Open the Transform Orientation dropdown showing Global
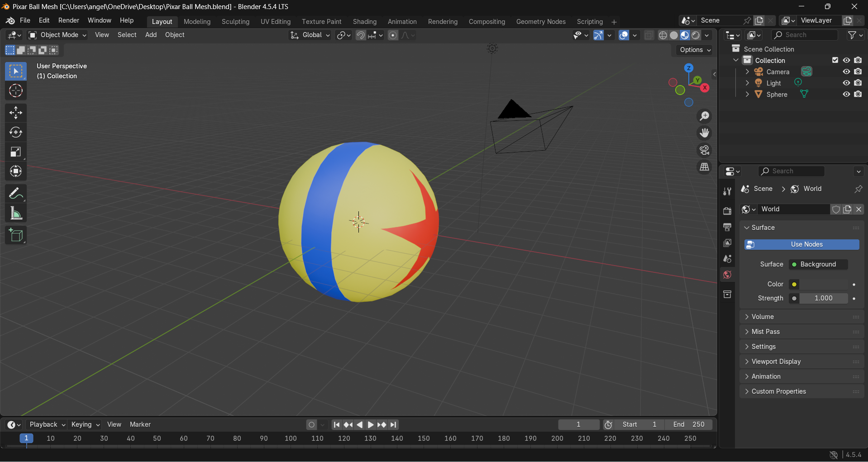Image resolution: width=868 pixels, height=462 pixels. point(310,35)
